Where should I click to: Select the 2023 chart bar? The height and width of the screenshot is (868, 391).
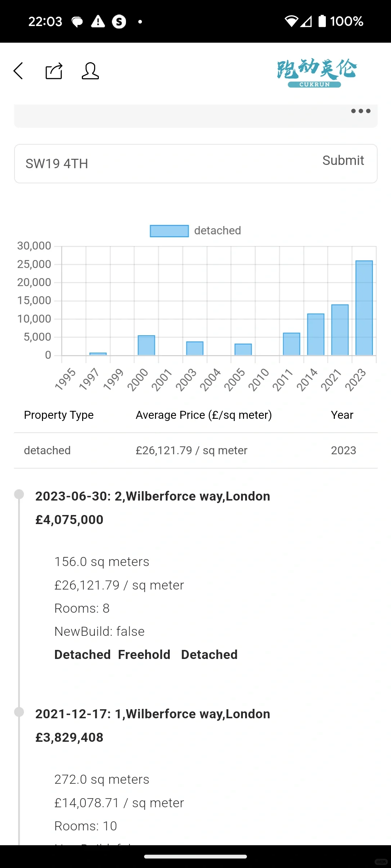(x=364, y=308)
